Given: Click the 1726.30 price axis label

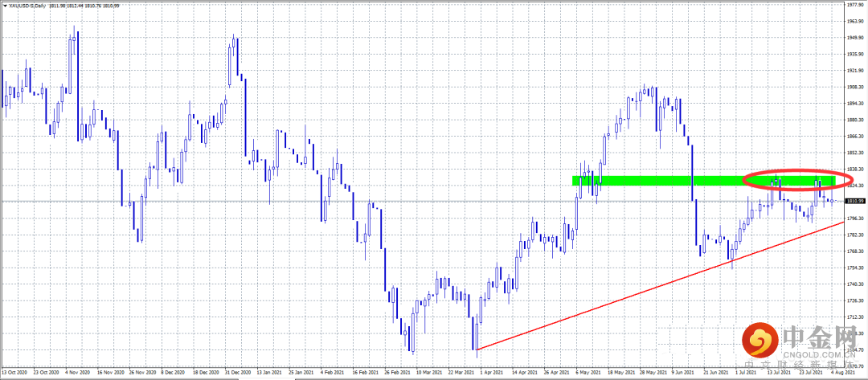Looking at the screenshot, I should coord(856,300).
